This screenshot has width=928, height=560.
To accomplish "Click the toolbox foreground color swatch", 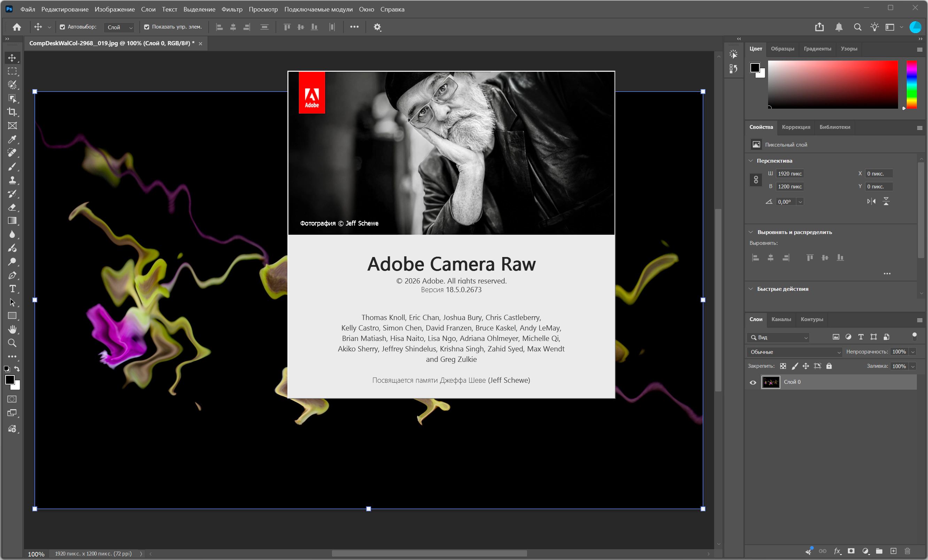I will [x=10, y=380].
